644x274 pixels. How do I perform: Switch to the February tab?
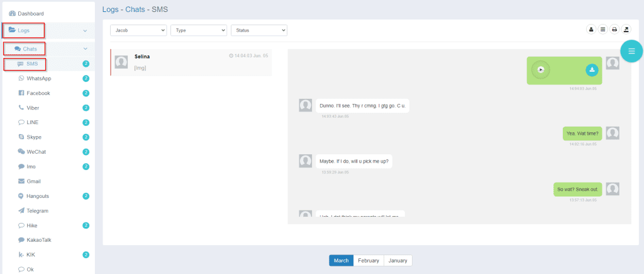tap(368, 260)
